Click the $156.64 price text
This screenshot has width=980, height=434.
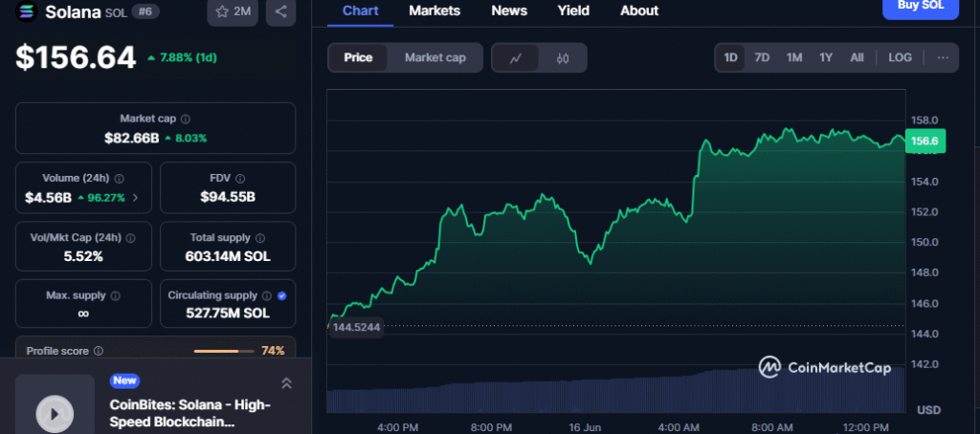click(x=76, y=57)
